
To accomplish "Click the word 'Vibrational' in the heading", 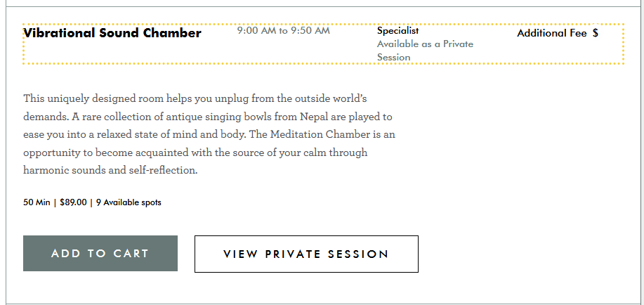I will [58, 33].
